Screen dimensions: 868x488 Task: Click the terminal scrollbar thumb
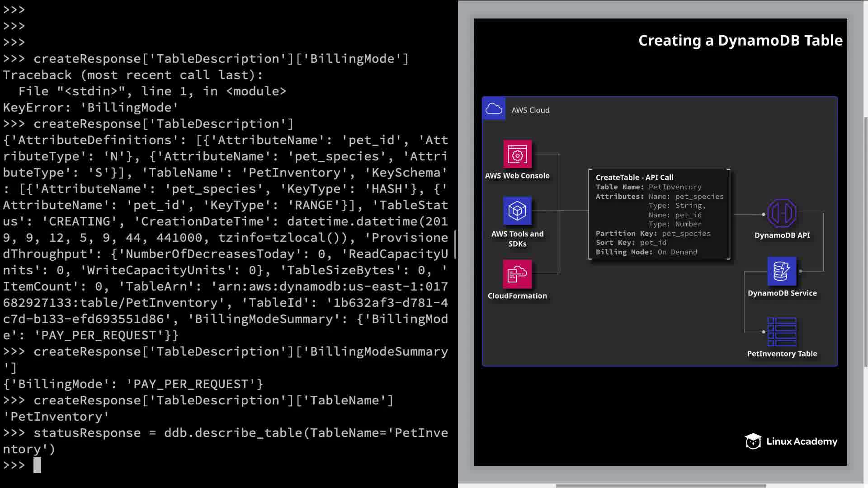point(455,244)
